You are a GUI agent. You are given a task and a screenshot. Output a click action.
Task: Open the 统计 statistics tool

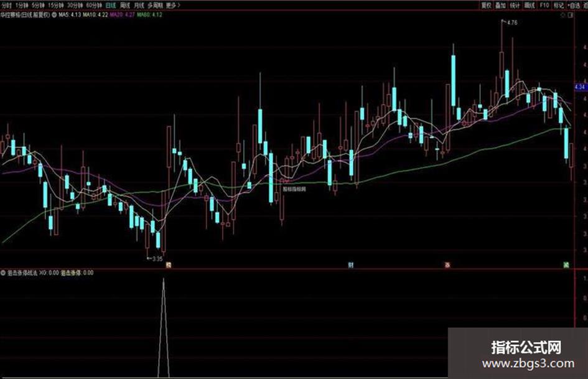(x=515, y=5)
